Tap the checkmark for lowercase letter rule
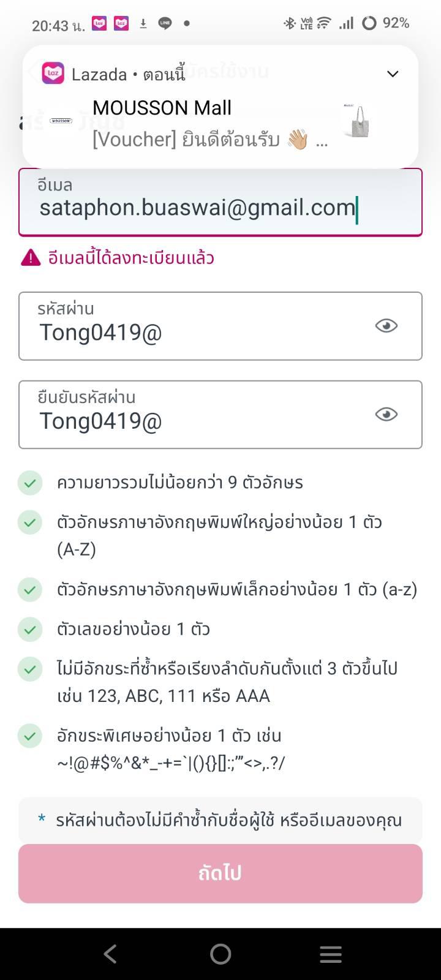441x980 pixels. pyautogui.click(x=30, y=589)
